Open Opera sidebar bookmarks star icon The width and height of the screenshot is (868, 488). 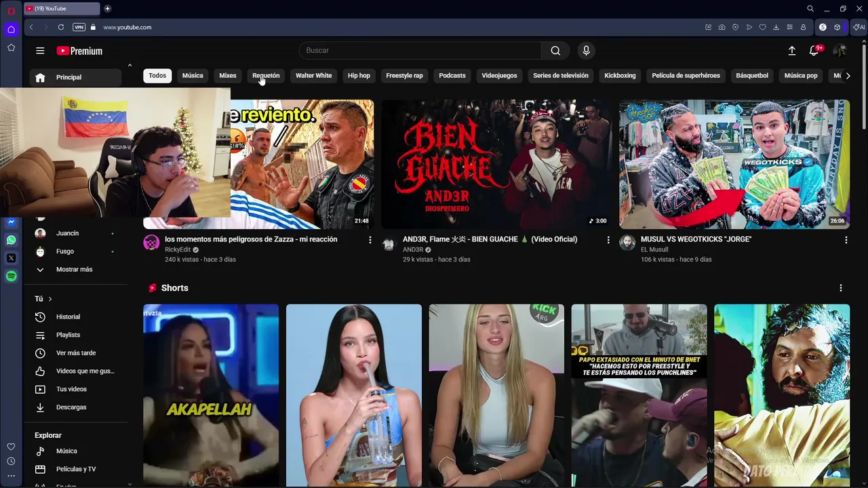point(11,47)
